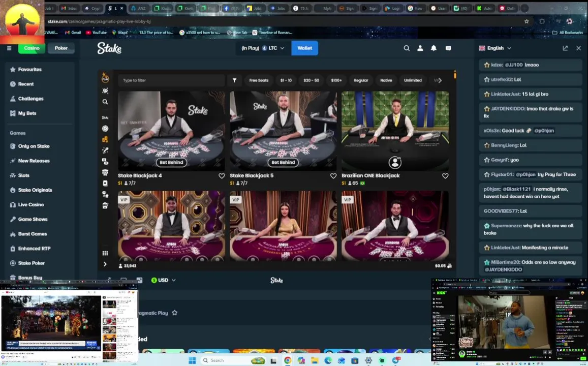Click the Pragmatic Play logo in lobby sidebar
This screenshot has height=366, width=588.
[x=105, y=78]
